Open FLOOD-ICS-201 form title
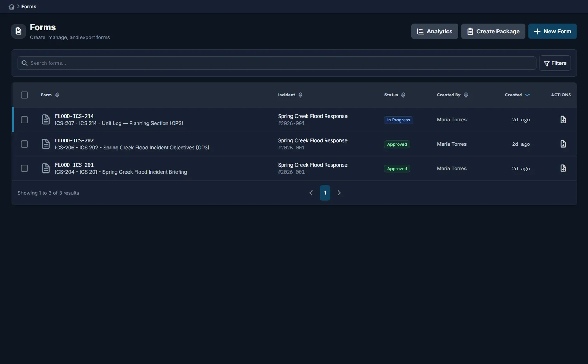The width and height of the screenshot is (588, 364). click(x=74, y=165)
